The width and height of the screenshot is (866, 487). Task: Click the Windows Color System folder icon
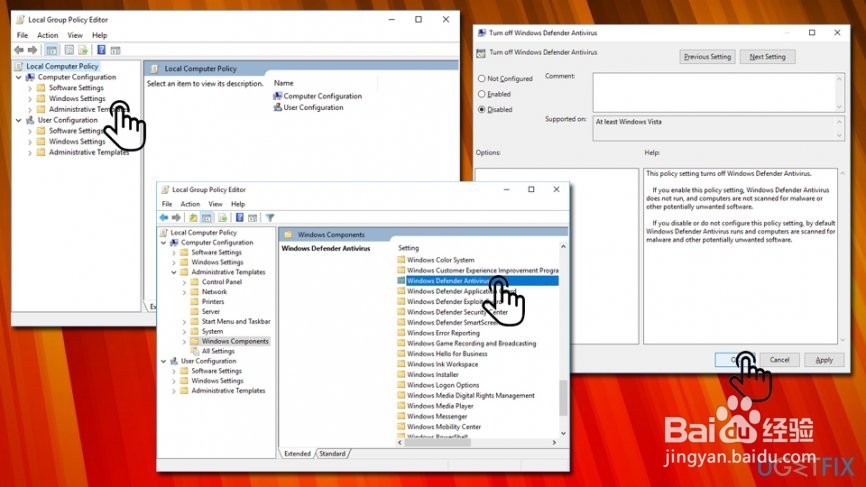(402, 260)
